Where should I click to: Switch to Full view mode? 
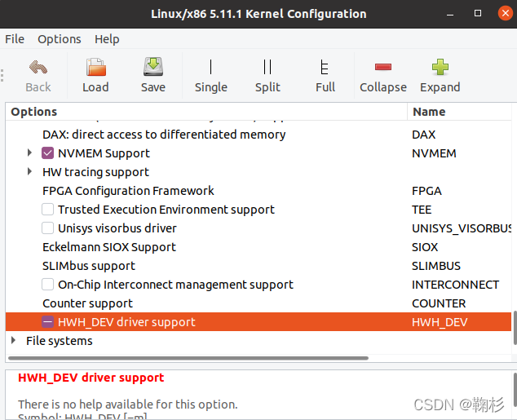click(325, 76)
